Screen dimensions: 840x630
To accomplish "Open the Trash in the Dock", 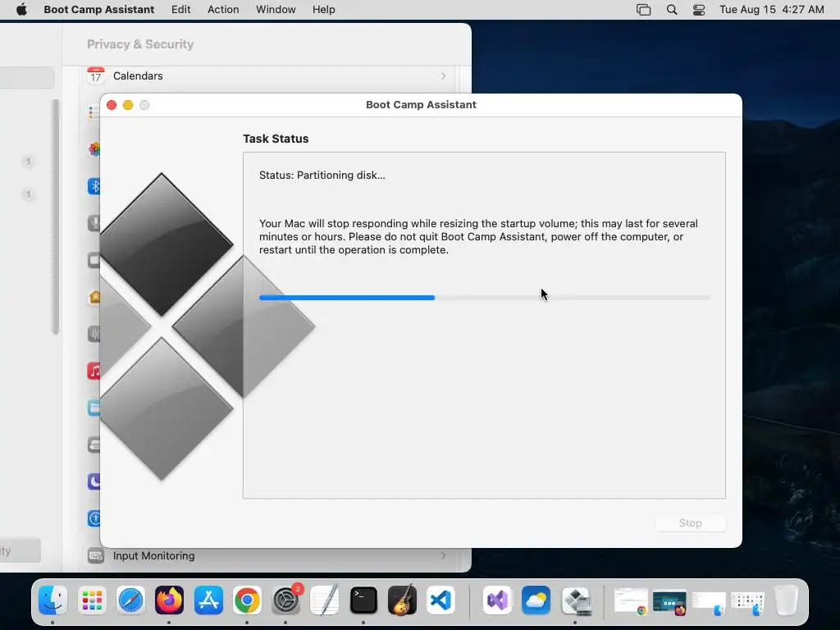I will point(786,600).
